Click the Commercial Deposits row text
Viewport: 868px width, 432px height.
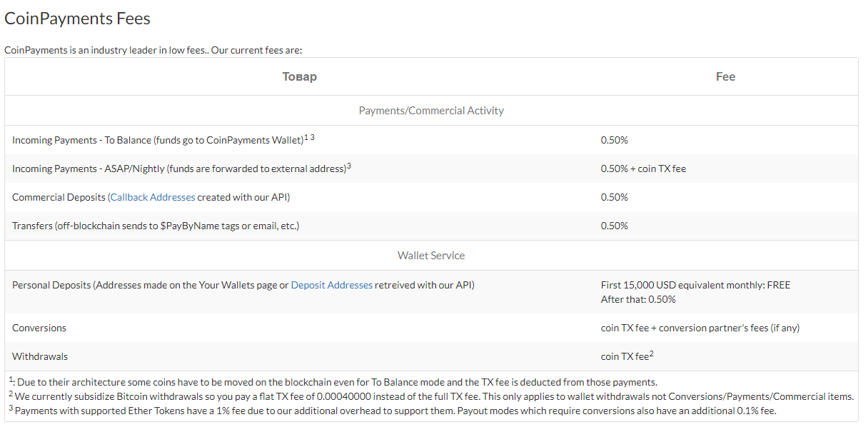151,197
